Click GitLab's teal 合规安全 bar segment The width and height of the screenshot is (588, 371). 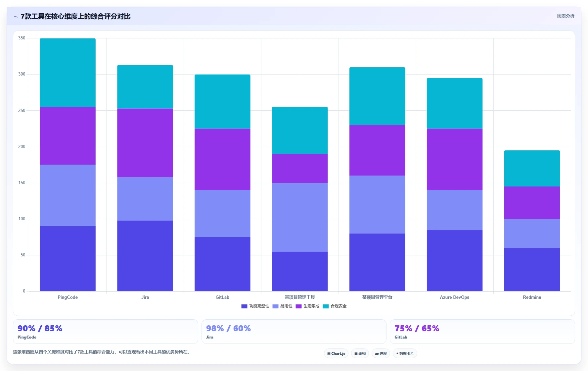tap(223, 102)
